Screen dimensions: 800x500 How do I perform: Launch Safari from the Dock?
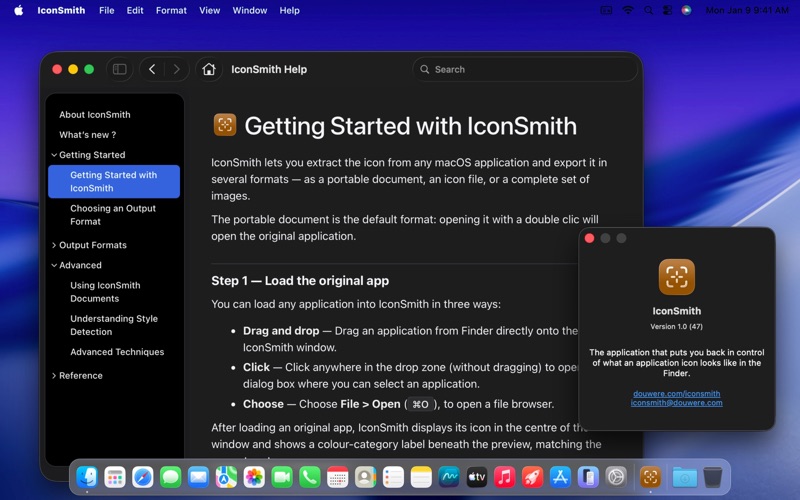(143, 477)
